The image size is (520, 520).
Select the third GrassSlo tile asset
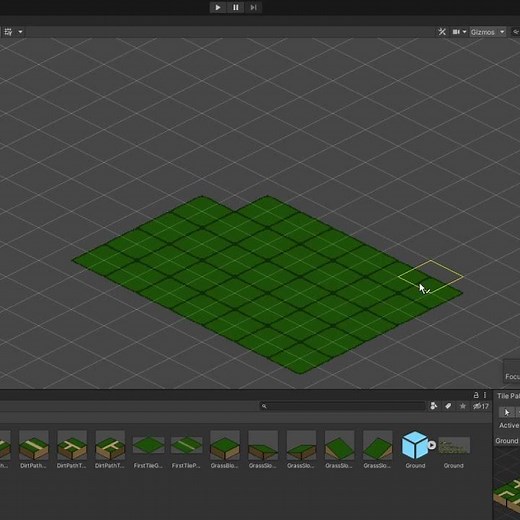tap(339, 449)
